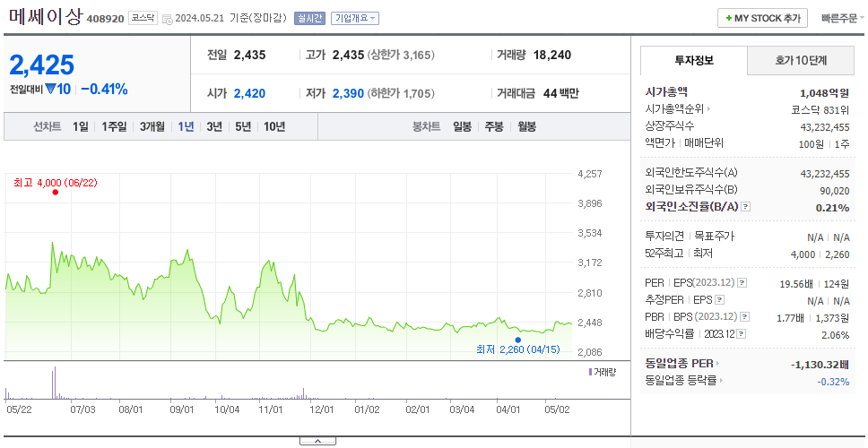
Task: Select the 1년 line chart period
Action: pos(186,126)
